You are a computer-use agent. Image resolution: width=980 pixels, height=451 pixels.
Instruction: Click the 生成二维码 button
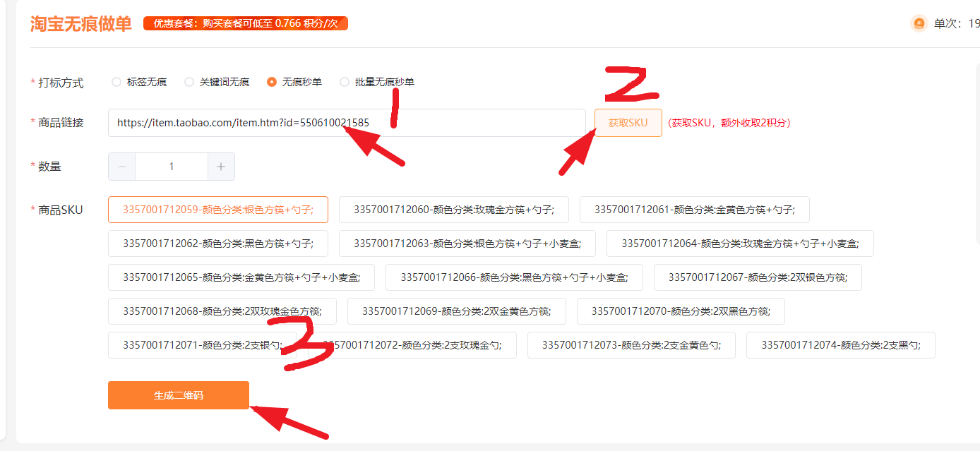tap(179, 395)
